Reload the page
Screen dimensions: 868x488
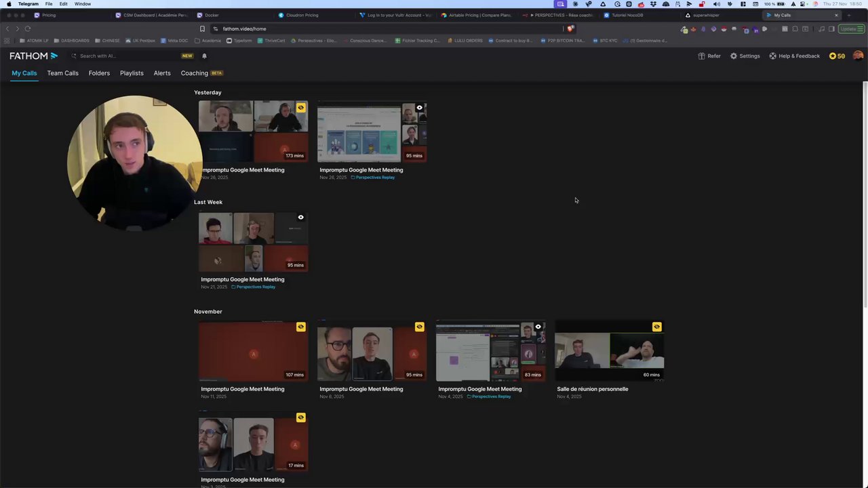[x=28, y=28]
